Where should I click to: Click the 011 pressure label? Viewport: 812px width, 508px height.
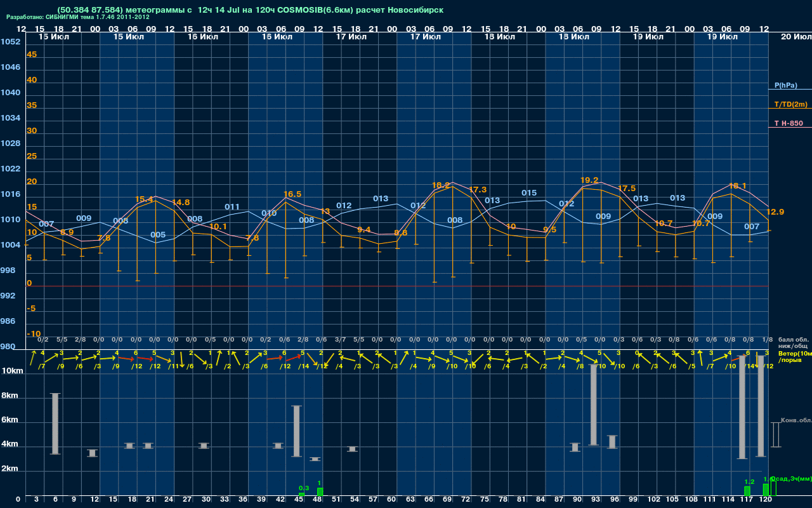(x=232, y=207)
